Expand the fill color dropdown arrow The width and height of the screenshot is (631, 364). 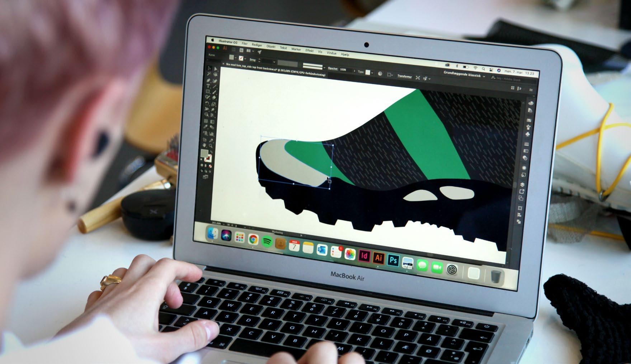tap(236, 58)
